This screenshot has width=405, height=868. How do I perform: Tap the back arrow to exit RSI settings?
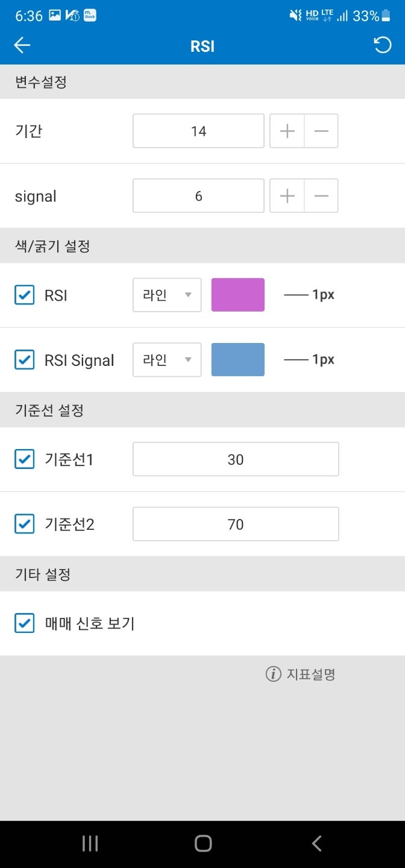pos(22,45)
